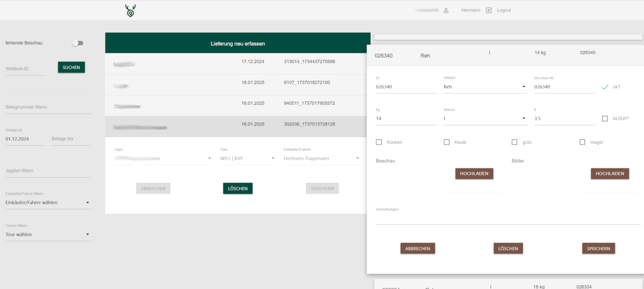Select the grün checkbox
This screenshot has height=289, width=644.
(514, 142)
